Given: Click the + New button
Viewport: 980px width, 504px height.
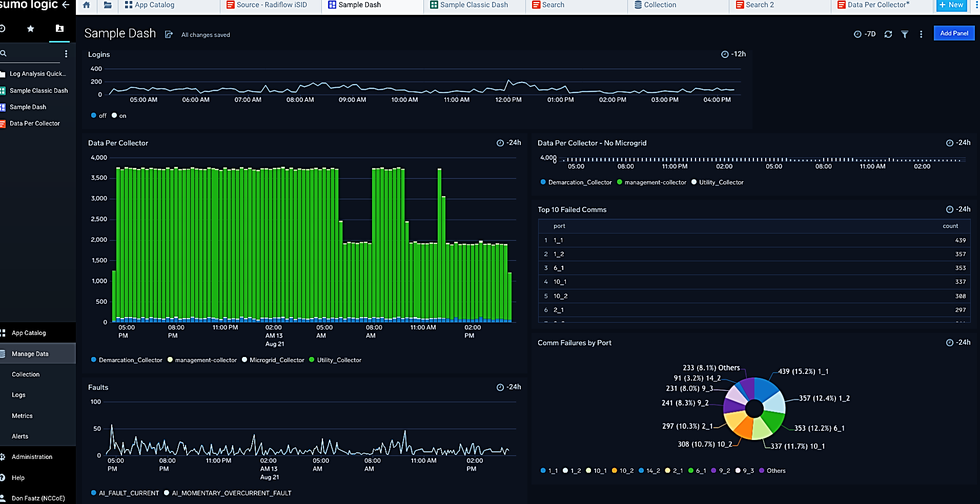Looking at the screenshot, I should pos(951,5).
